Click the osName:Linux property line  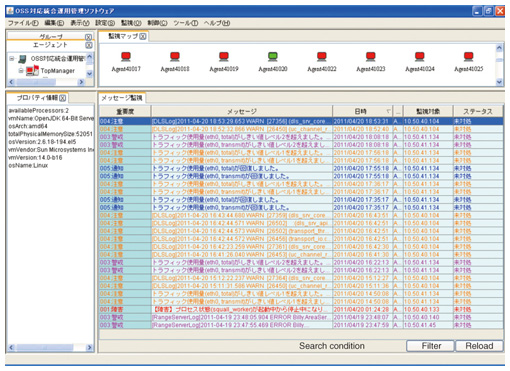(x=28, y=165)
